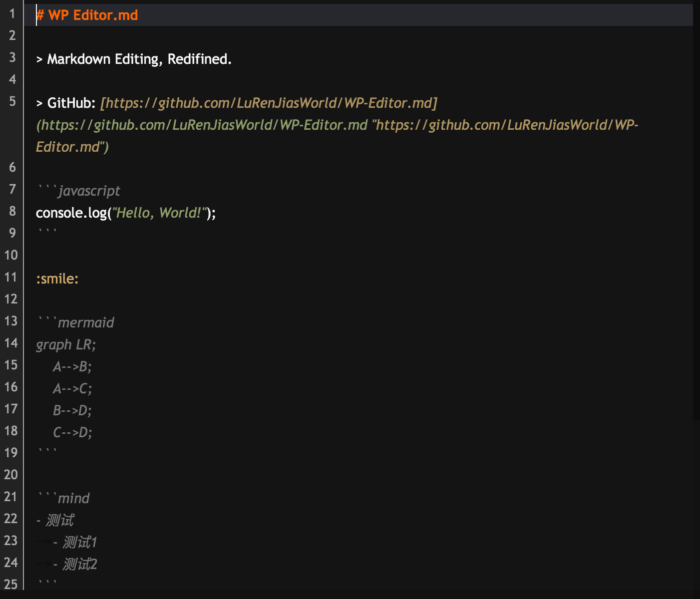This screenshot has height=599, width=700.
Task: Click the "```mermaid" code fence opener
Action: [75, 322]
